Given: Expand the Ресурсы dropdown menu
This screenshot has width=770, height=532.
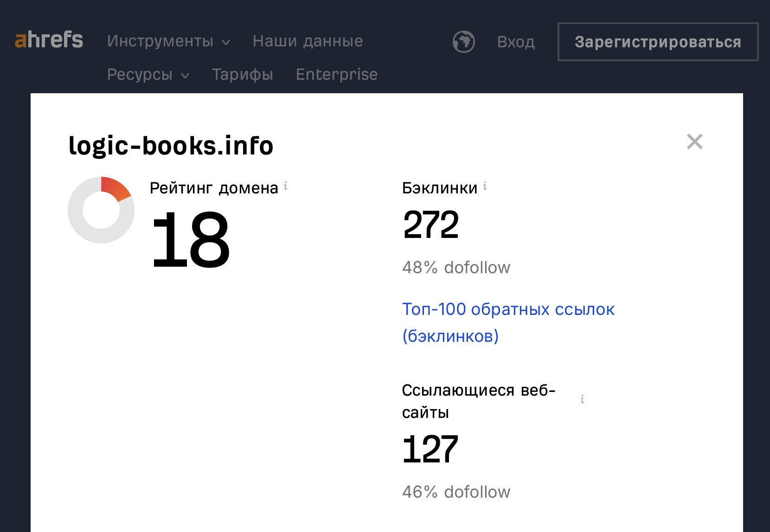Looking at the screenshot, I should click(x=148, y=74).
